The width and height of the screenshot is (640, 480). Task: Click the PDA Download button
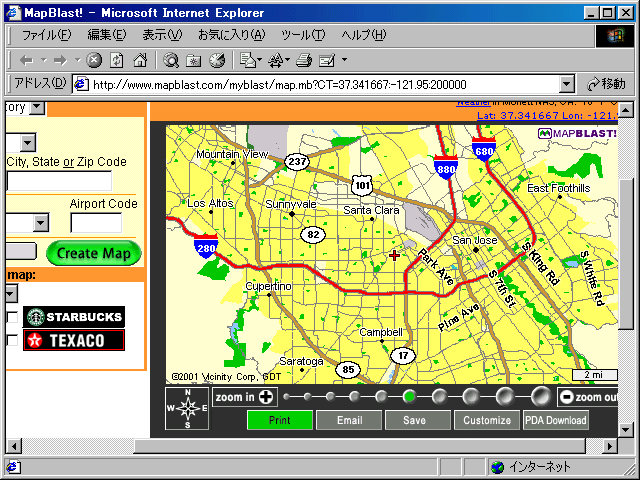tap(556, 420)
